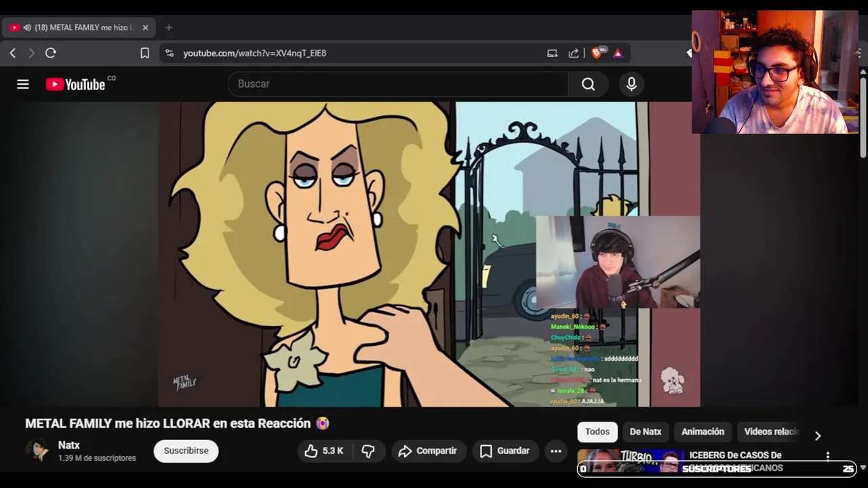Viewport: 868px width, 488px height.
Task: Open ICEBERG De CASOS video title
Action: click(736, 461)
